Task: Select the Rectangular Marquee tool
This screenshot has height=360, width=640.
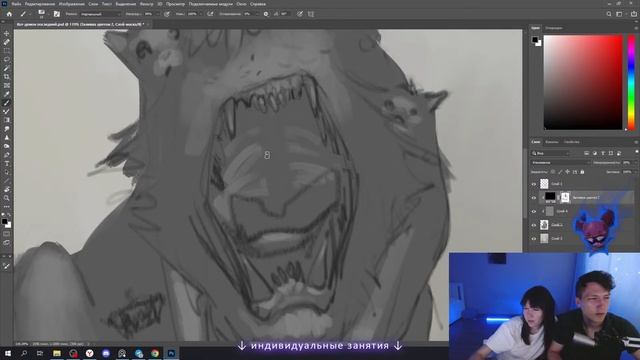Action: (x=7, y=51)
